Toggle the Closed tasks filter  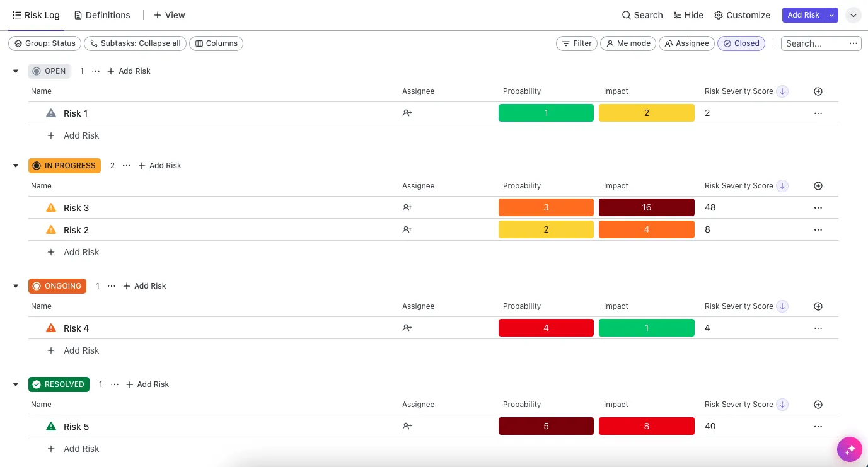tap(741, 43)
